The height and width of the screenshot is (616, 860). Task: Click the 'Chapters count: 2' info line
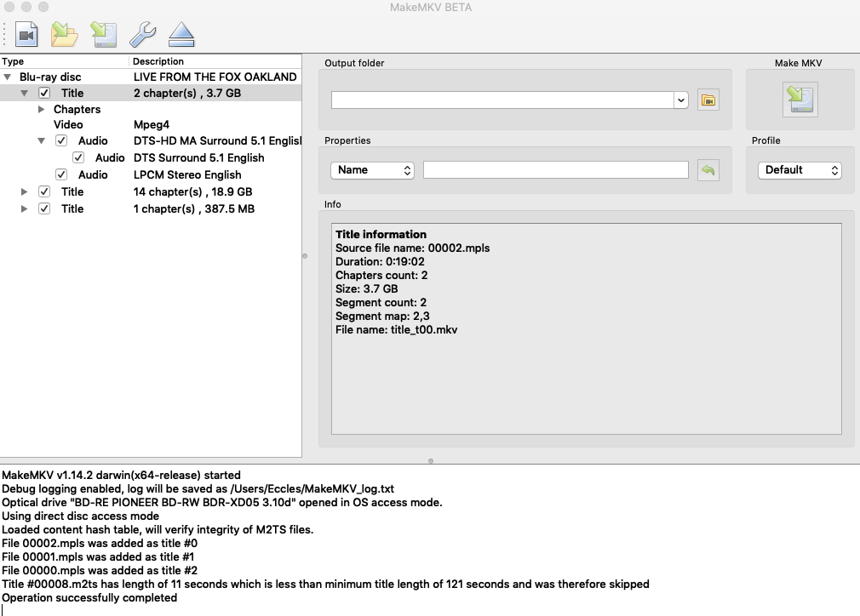coord(381,276)
